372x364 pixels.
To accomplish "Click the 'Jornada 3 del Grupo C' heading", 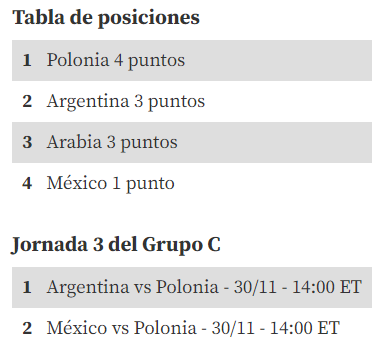I will pyautogui.click(x=116, y=246).
